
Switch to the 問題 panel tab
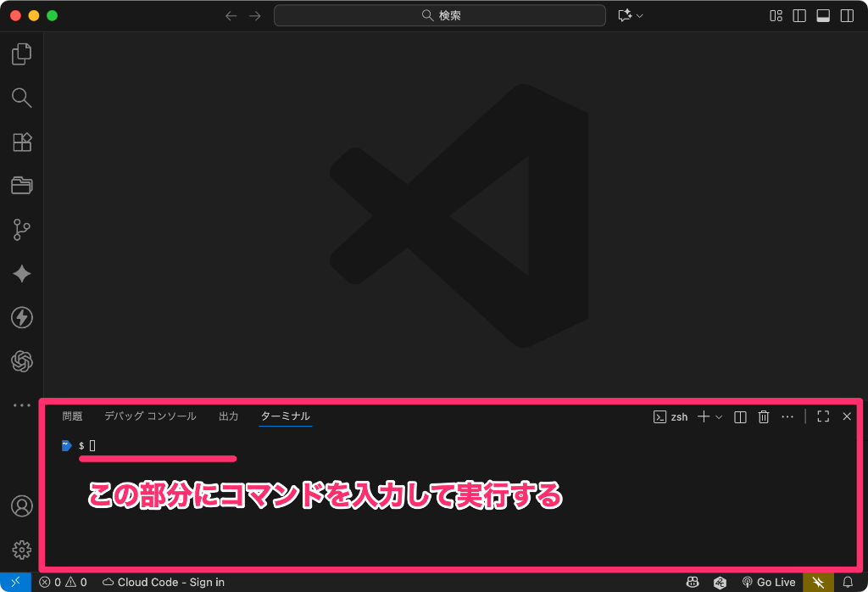pyautogui.click(x=72, y=416)
